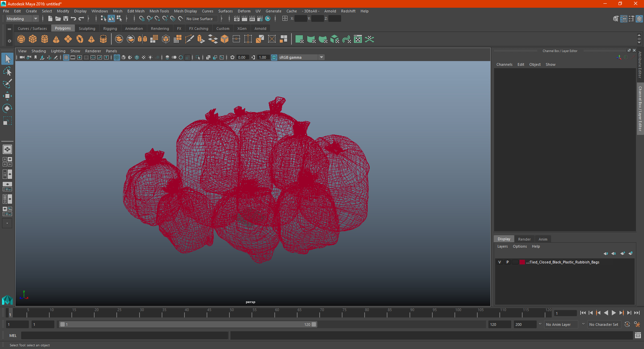Click the Mirror geometry shelf icon
The height and width of the screenshot is (349, 644).
(x=143, y=39)
